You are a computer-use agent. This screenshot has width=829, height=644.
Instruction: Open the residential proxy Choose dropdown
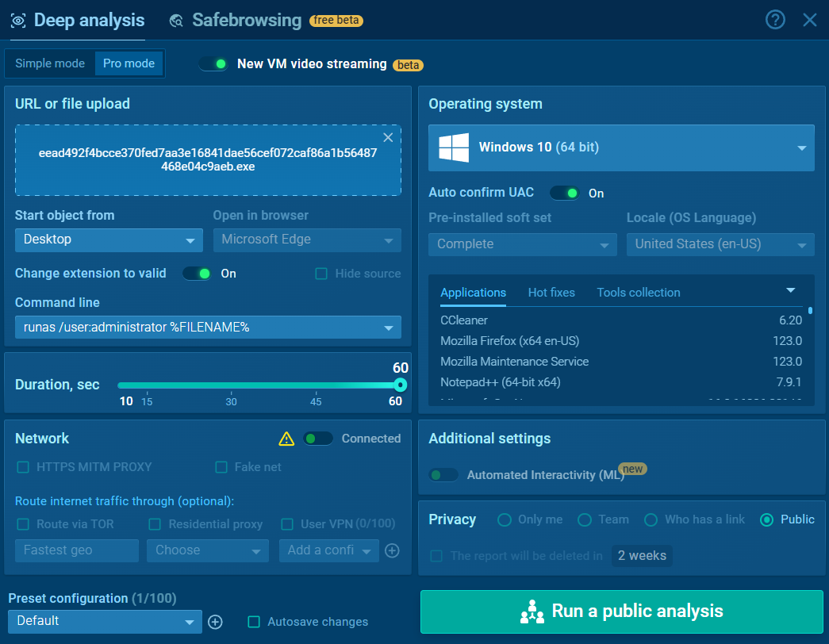[208, 550]
